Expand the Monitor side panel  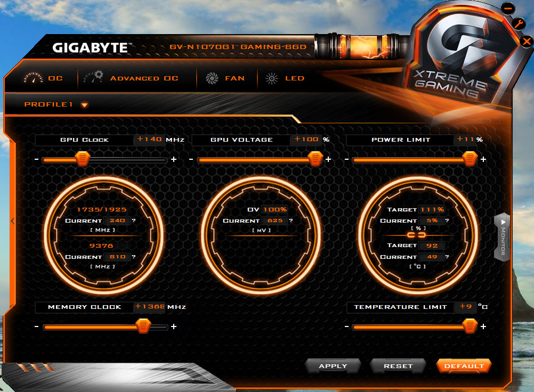tap(503, 237)
